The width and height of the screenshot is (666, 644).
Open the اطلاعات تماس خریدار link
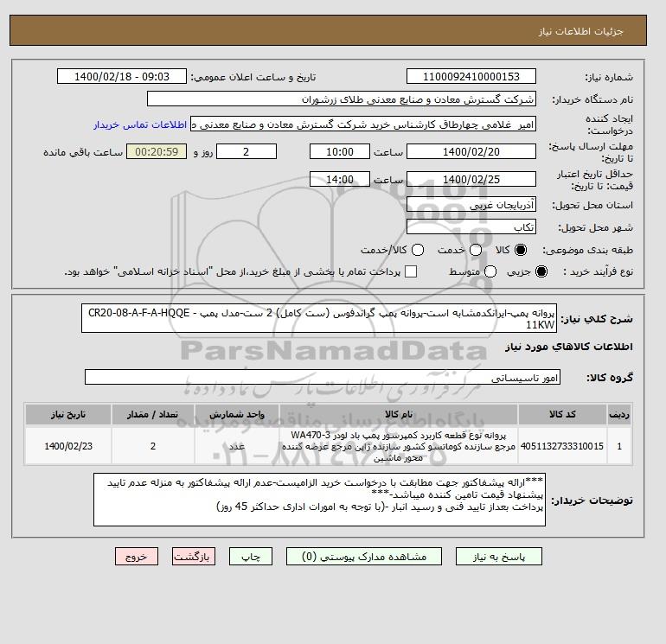(140, 124)
